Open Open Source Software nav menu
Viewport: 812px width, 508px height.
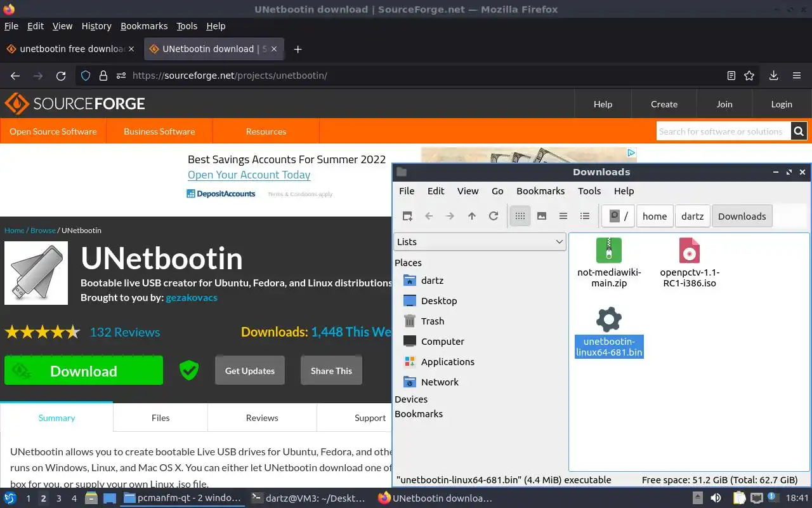point(53,131)
